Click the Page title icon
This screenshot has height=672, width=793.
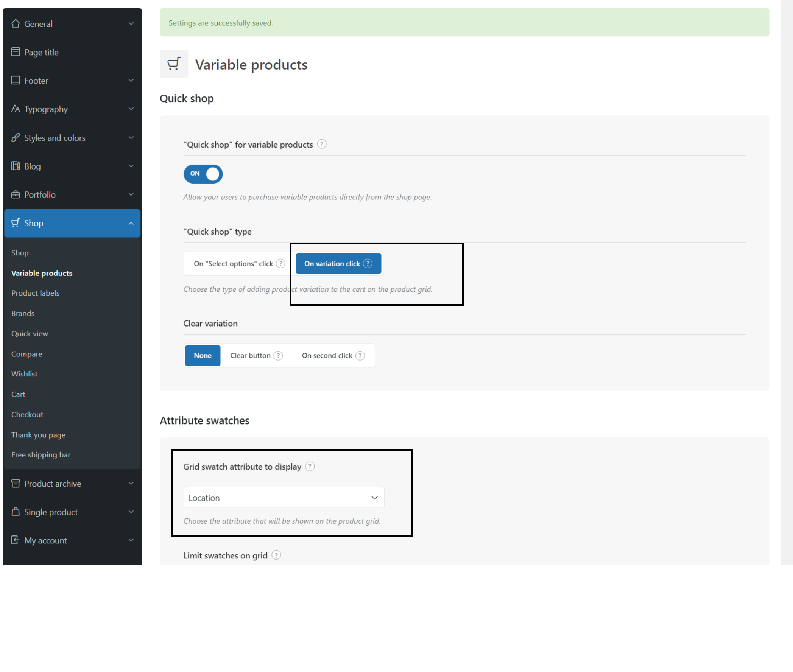point(16,52)
